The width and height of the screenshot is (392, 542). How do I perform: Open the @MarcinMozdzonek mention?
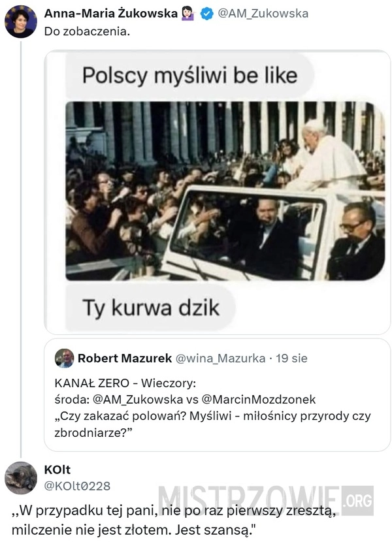click(x=259, y=399)
